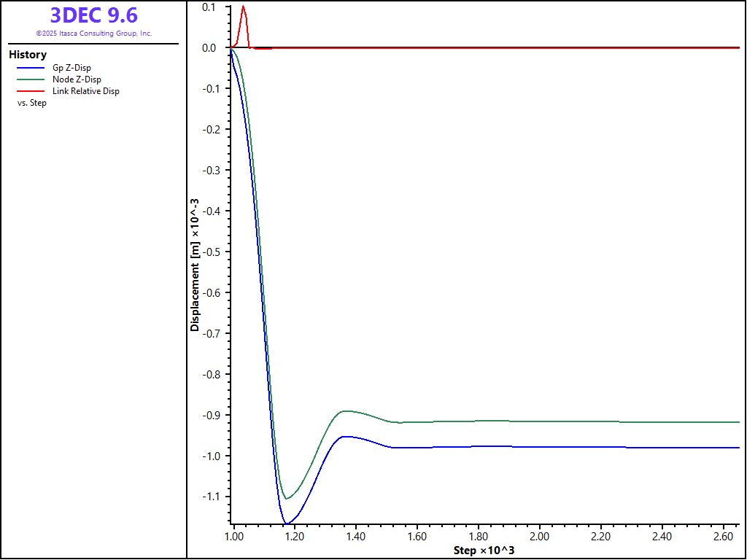Open the Itasca Consulting Group copyright link
747x560 pixels.
coord(93,34)
